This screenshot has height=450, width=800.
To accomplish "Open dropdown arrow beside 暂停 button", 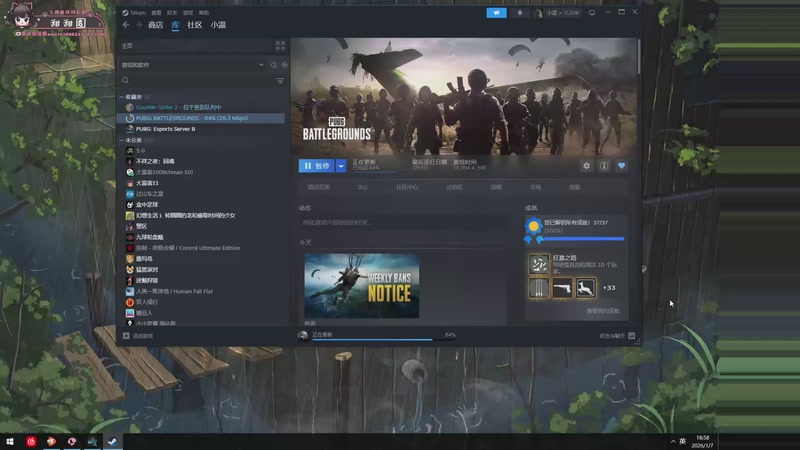I will point(341,166).
